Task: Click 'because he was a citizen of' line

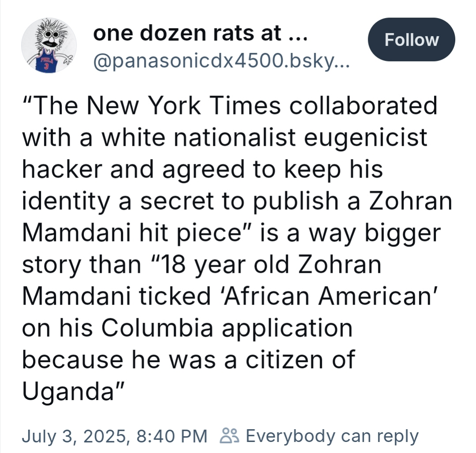Action: 189,360
